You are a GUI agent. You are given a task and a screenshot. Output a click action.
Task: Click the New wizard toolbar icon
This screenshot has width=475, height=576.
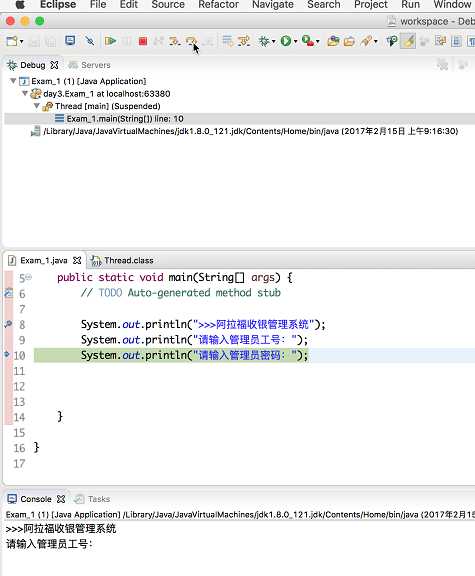point(12,41)
